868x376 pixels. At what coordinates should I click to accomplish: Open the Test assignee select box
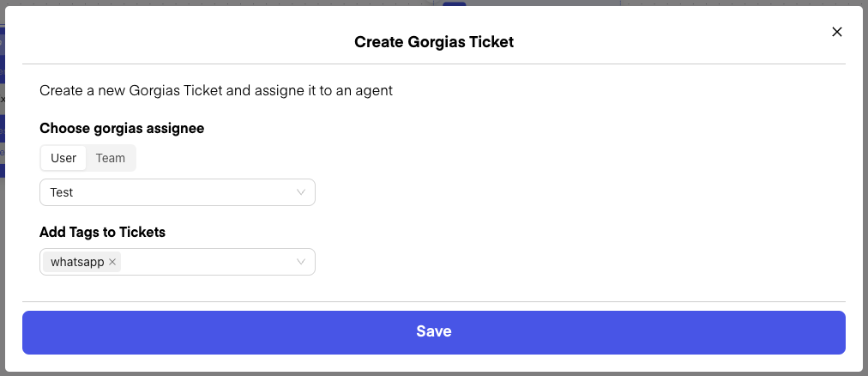(172, 192)
